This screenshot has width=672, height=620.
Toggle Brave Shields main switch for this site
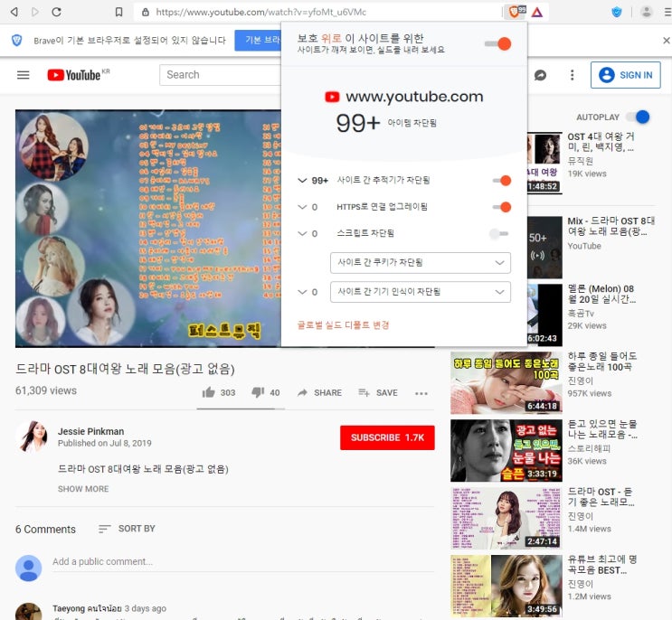point(498,43)
